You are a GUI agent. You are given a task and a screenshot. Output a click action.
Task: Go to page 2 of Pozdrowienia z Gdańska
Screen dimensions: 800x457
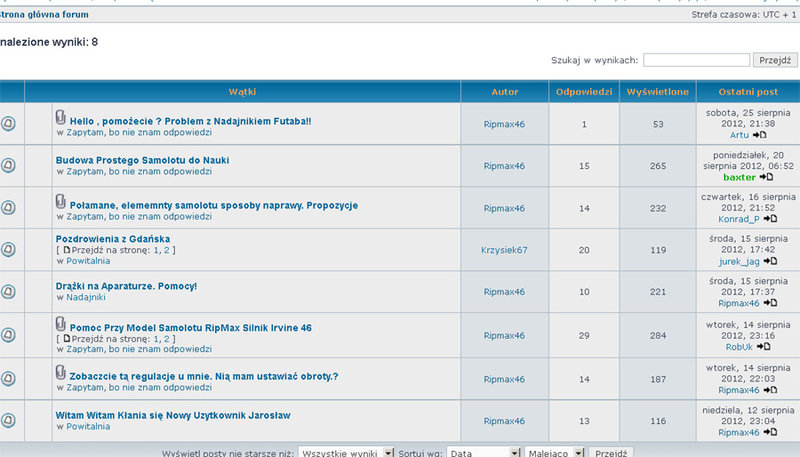pos(166,250)
